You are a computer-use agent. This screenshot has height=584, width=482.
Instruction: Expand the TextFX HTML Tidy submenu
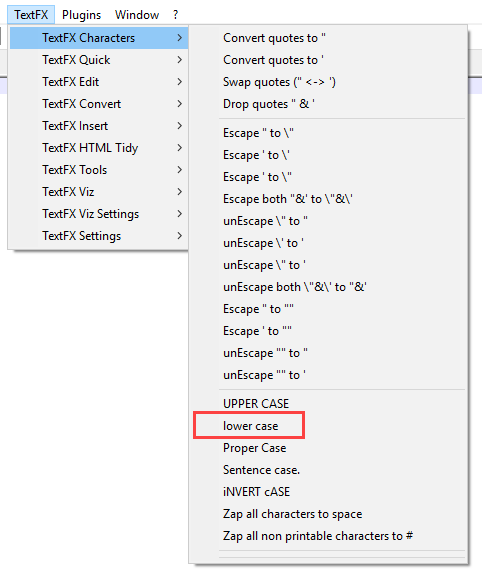point(99,147)
